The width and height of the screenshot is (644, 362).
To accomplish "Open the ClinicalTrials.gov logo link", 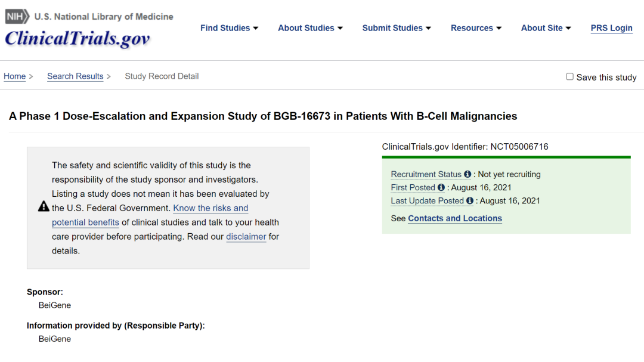I will [77, 39].
